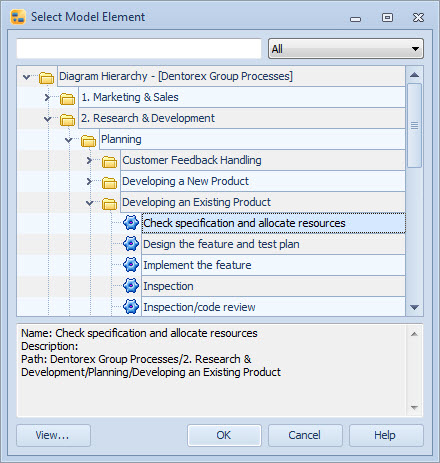Viewport: 440px width, 463px height.
Task: Click the Inspection/code review process icon
Action: [x=131, y=307]
